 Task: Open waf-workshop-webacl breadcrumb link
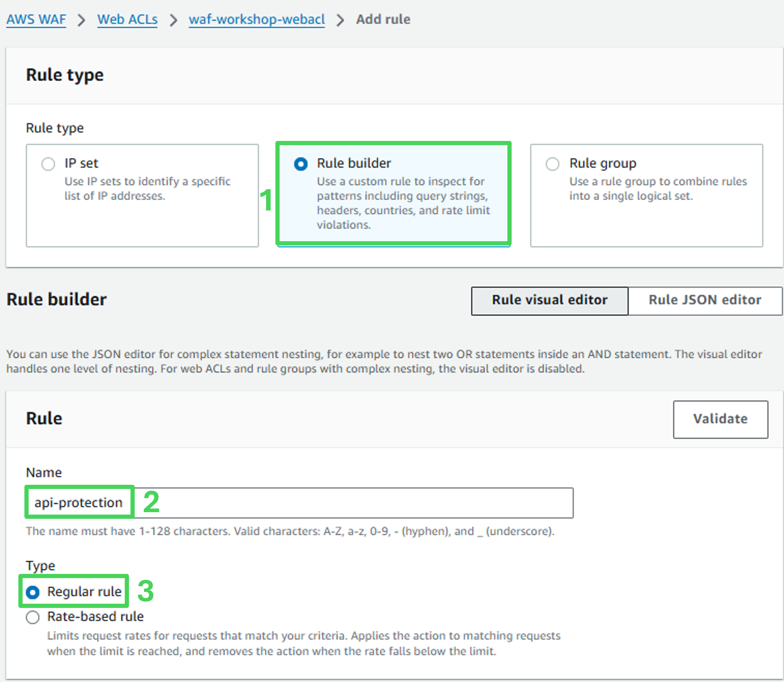click(x=257, y=19)
